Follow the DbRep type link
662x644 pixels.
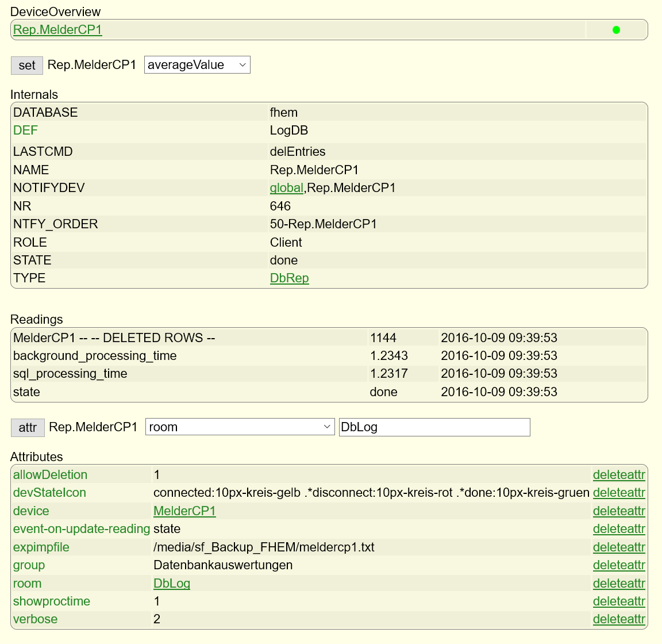(289, 278)
